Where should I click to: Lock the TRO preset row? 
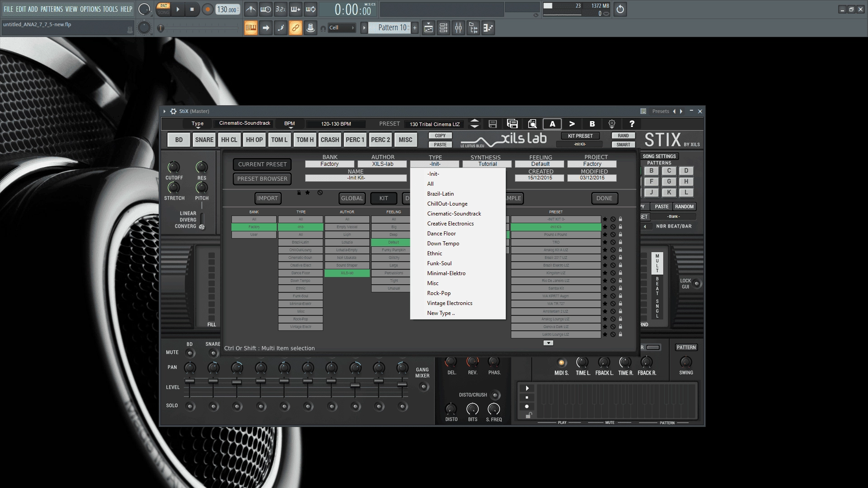(620, 242)
